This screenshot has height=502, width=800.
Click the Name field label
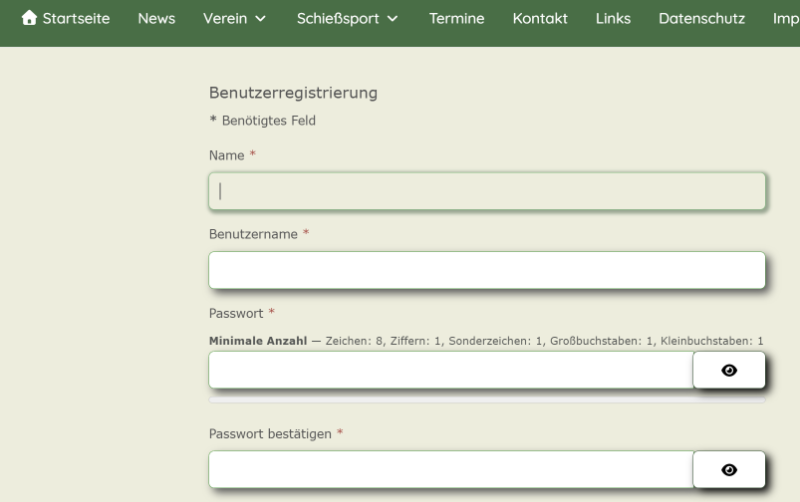(226, 155)
